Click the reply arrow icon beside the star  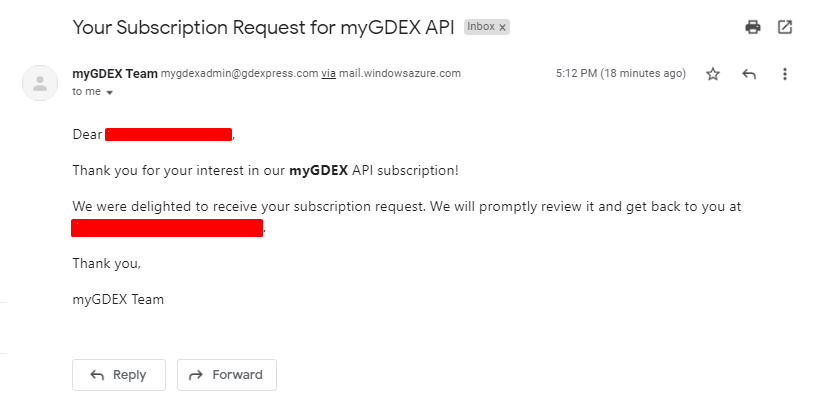pos(749,74)
